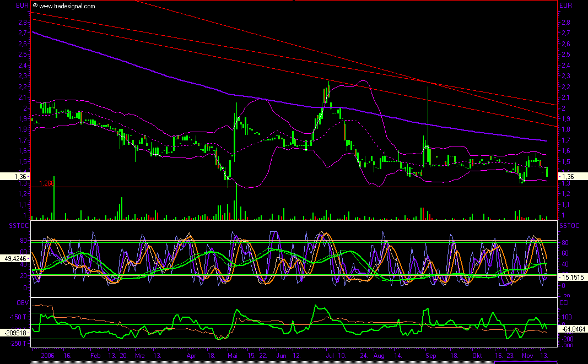Jump to Sep on the time axis
588x364 pixels.
(430, 356)
